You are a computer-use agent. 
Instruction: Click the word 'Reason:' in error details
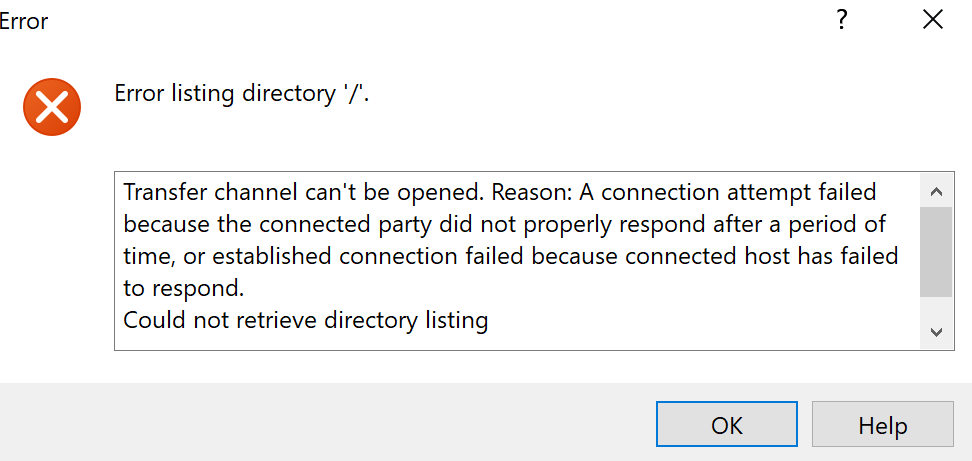[533, 191]
